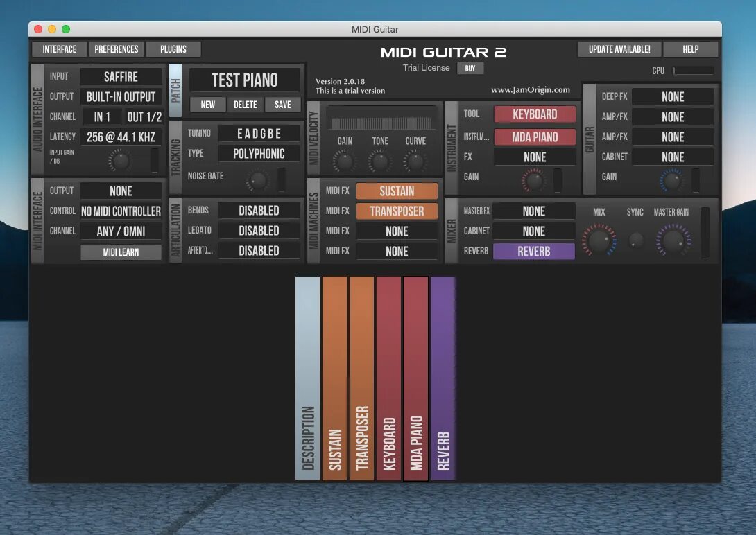Click the MIDI velocity Gain knob
Screen dimensions: 756x535
point(345,161)
